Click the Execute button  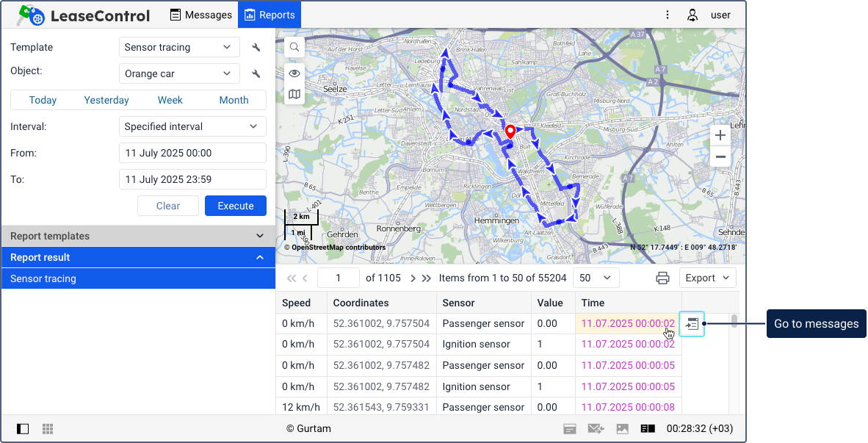(235, 206)
